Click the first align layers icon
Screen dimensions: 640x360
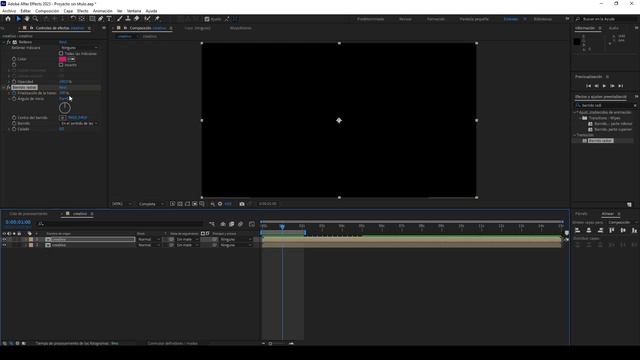click(x=578, y=231)
